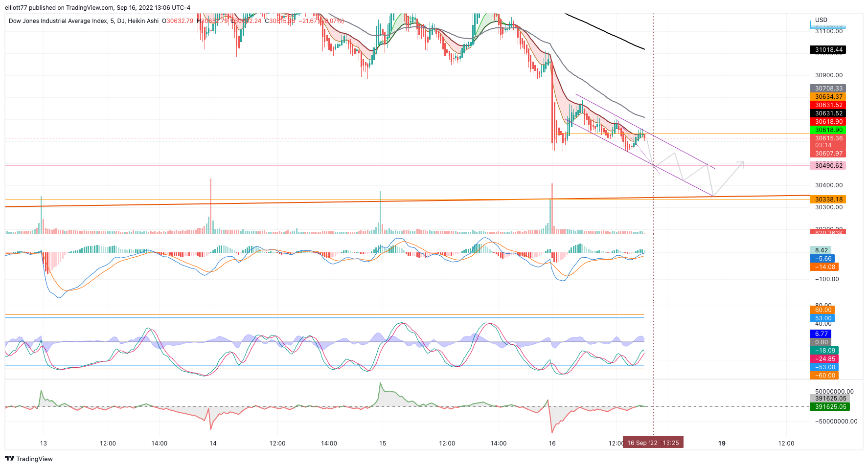
Task: Select date 15 on the time axis
Action: 383,444
